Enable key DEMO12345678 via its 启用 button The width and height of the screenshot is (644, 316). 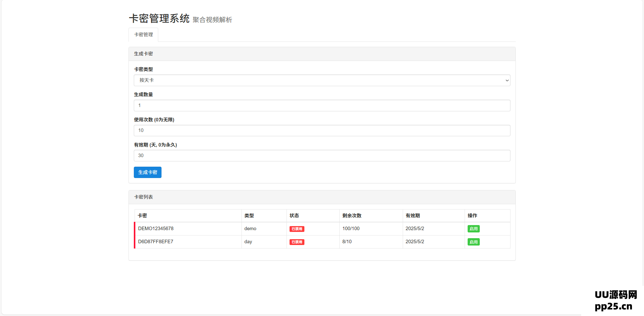[x=473, y=228]
